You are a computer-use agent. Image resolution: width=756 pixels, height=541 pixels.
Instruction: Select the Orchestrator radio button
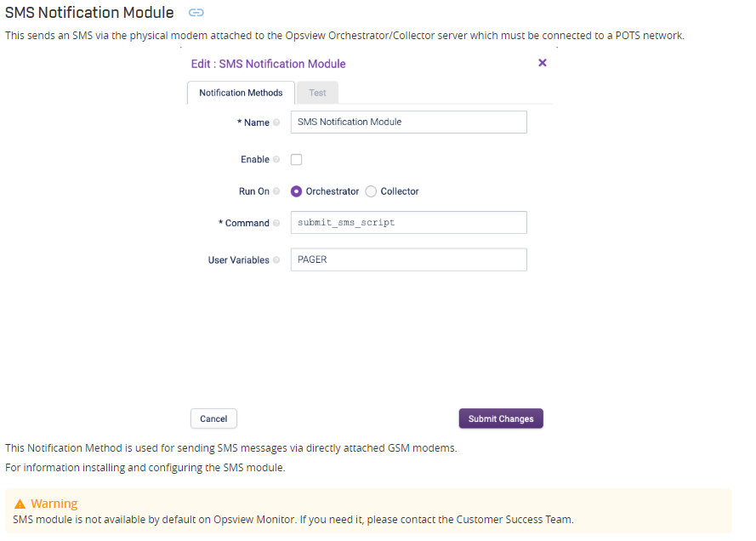(x=297, y=191)
